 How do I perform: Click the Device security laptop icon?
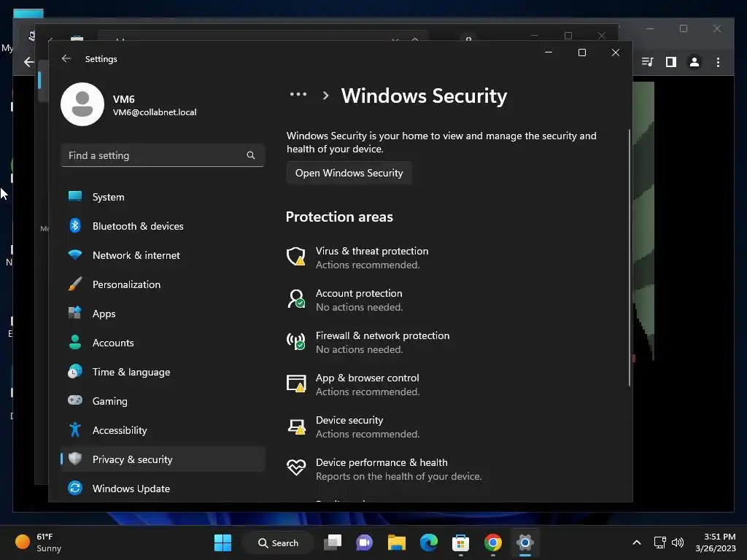[x=296, y=426]
